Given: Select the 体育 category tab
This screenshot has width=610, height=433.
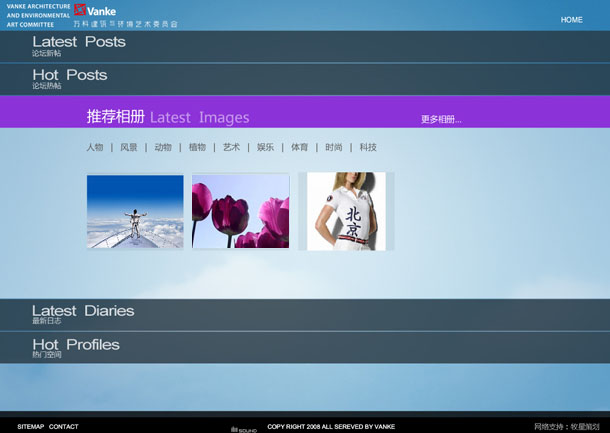Looking at the screenshot, I should point(300,147).
